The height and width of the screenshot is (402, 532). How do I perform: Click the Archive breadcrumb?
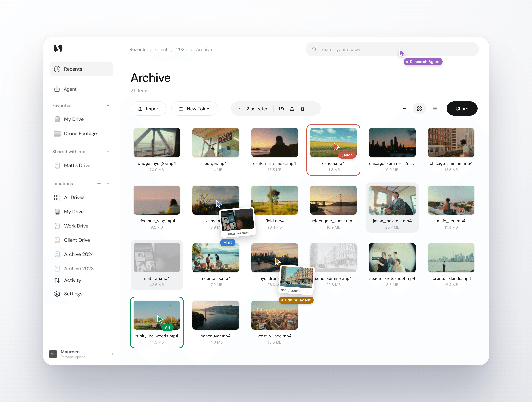click(204, 49)
